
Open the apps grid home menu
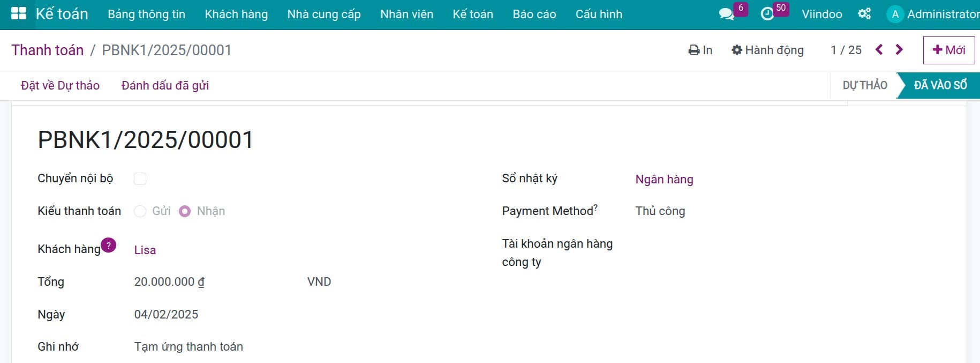(19, 14)
